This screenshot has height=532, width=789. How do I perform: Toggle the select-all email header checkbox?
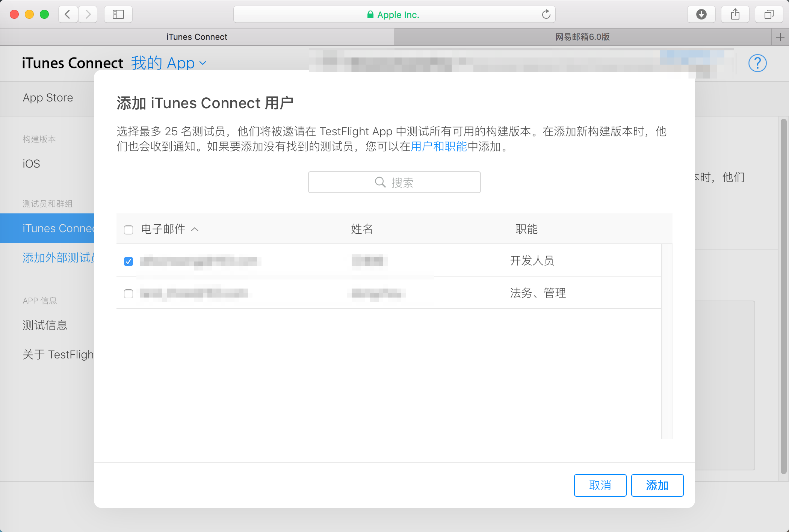(128, 230)
